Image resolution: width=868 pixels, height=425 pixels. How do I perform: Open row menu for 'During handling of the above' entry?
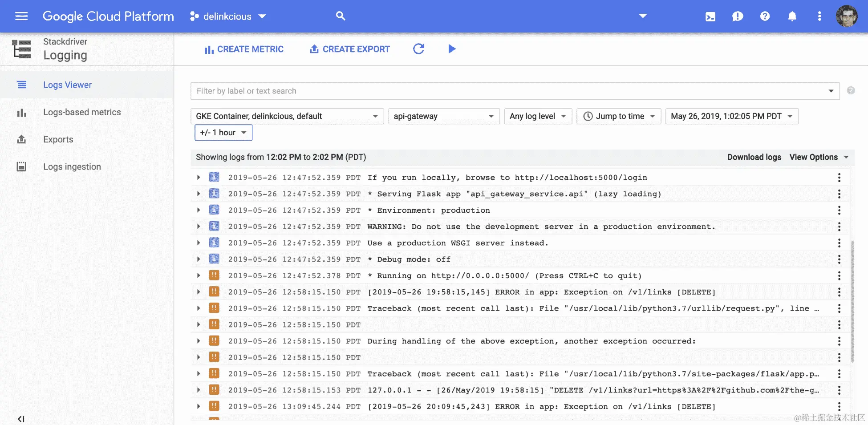point(839,341)
